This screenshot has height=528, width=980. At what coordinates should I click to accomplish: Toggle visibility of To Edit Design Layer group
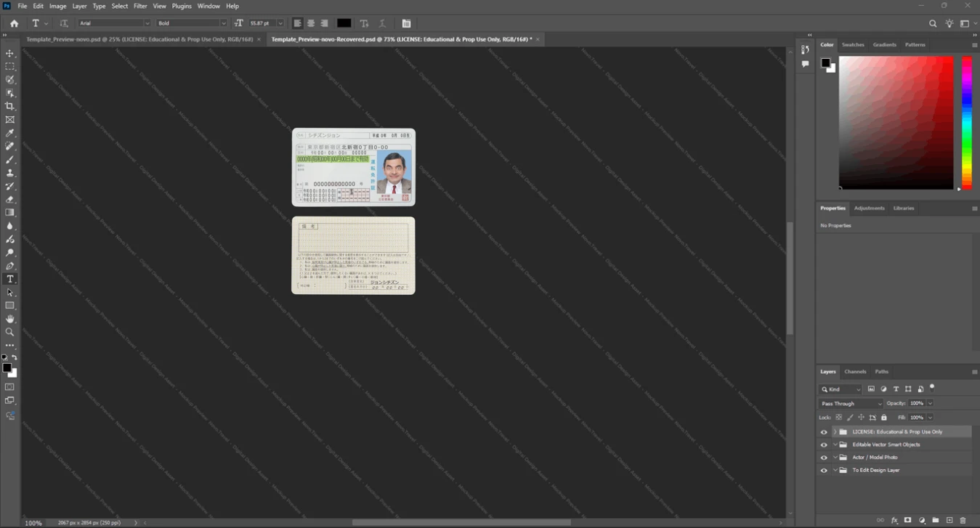(824, 471)
